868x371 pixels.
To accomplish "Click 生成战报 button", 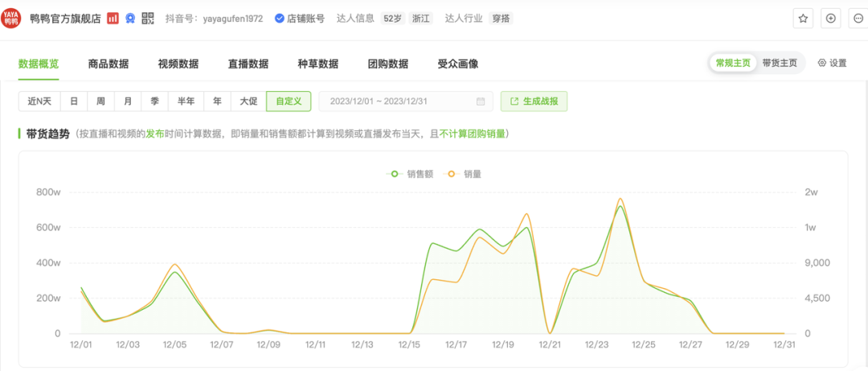I will tap(534, 101).
